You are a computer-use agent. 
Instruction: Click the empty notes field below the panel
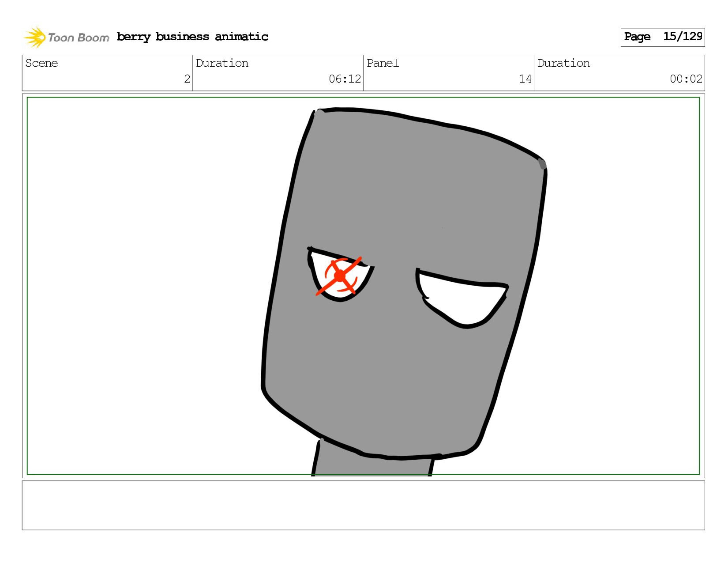coord(363,505)
